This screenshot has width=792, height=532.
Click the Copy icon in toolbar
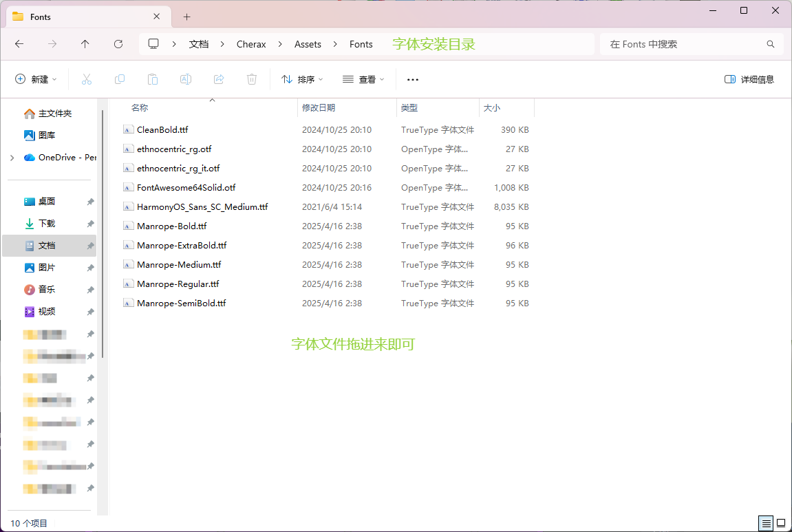120,79
